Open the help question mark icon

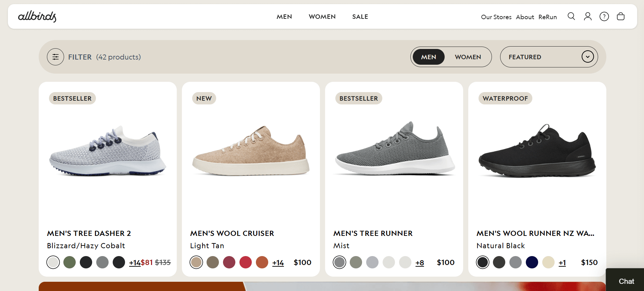pyautogui.click(x=604, y=16)
